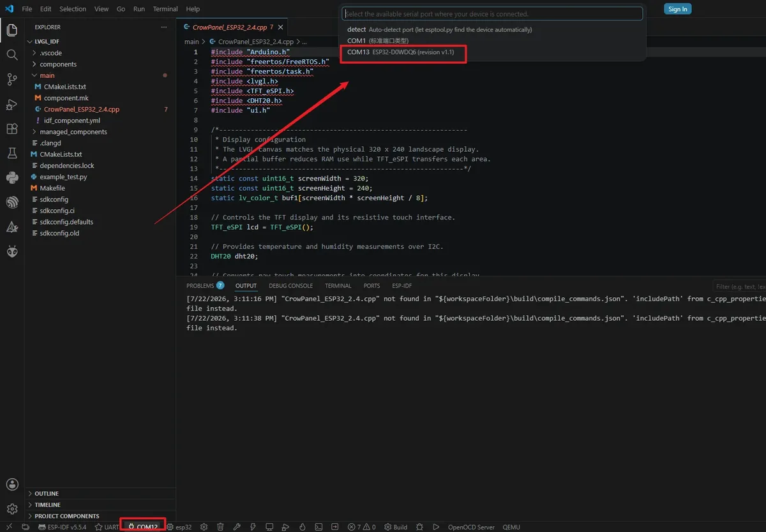Open the Explorer view in activity bar
This screenshot has height=532, width=766.
(12, 30)
